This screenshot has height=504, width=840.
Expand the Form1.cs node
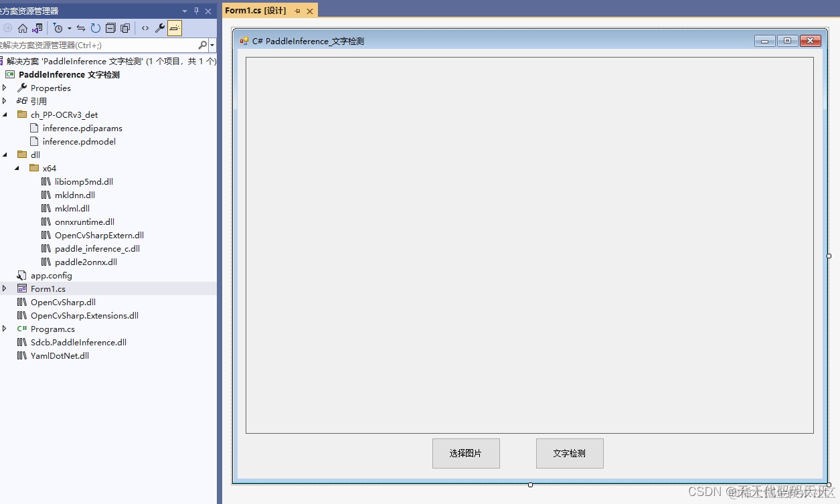pyautogui.click(x=5, y=288)
